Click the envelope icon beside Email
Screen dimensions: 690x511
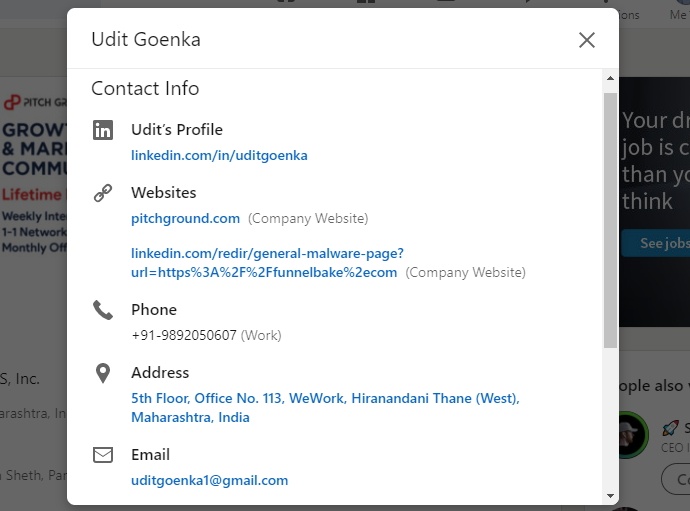[x=103, y=455]
